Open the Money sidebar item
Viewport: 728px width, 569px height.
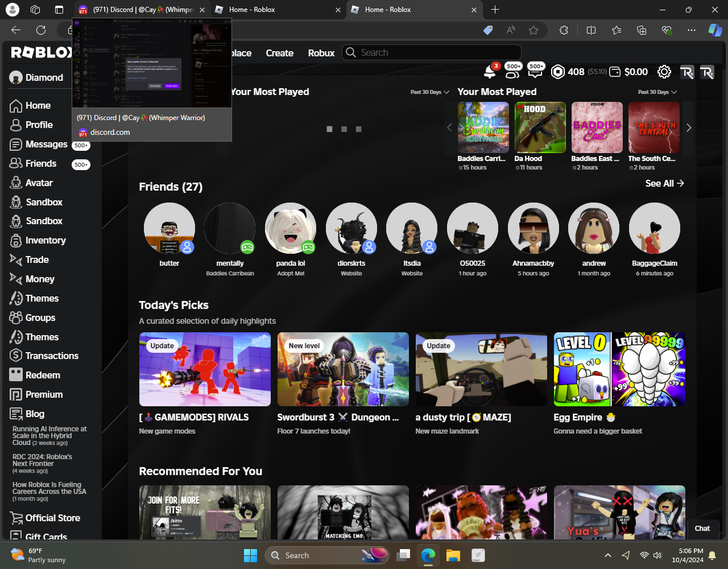32,279
